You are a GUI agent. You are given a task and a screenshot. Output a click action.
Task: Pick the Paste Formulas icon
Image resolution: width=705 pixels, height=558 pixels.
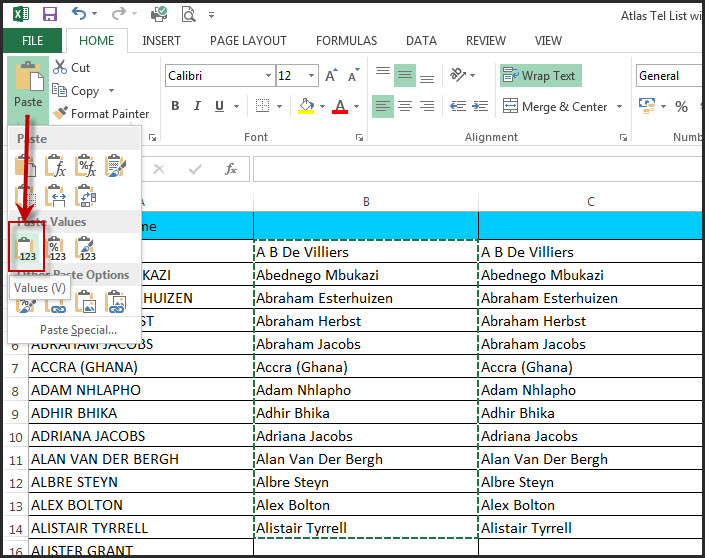[x=57, y=165]
